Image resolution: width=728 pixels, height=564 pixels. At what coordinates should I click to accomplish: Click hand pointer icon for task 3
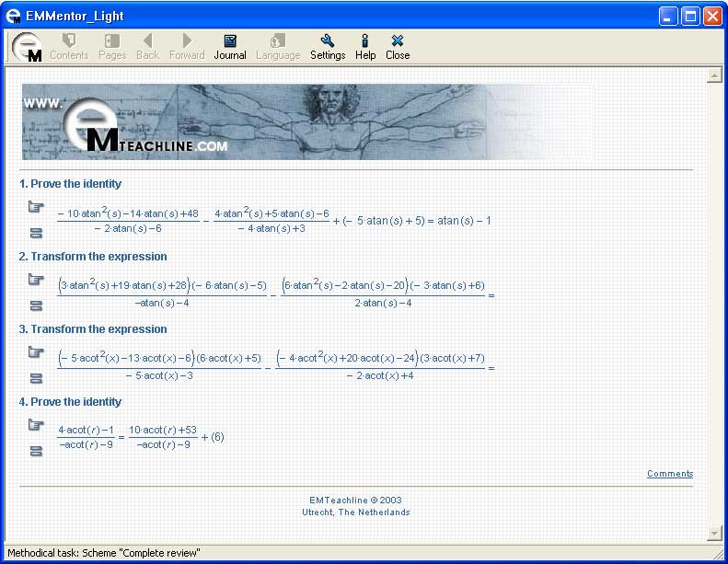[x=36, y=352]
